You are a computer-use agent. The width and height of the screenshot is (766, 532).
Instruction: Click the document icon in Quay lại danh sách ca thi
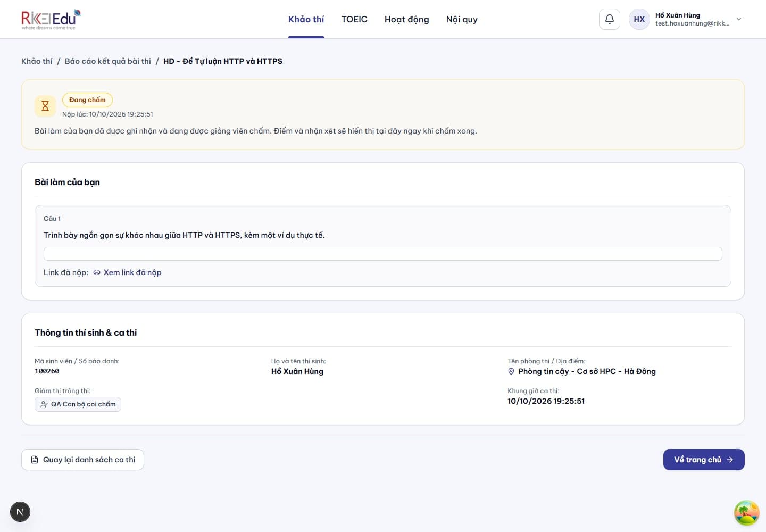35,460
